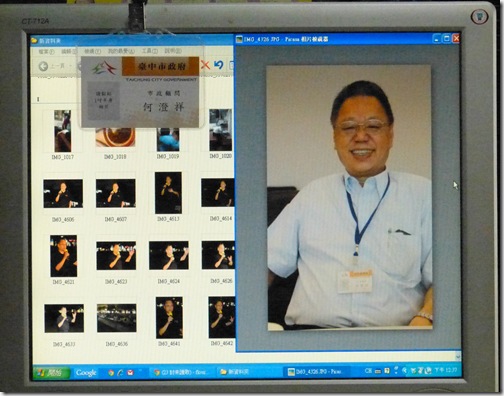Click the red X delete icon in the Explorer toolbar
This screenshot has height=396, width=504.
[x=205, y=65]
